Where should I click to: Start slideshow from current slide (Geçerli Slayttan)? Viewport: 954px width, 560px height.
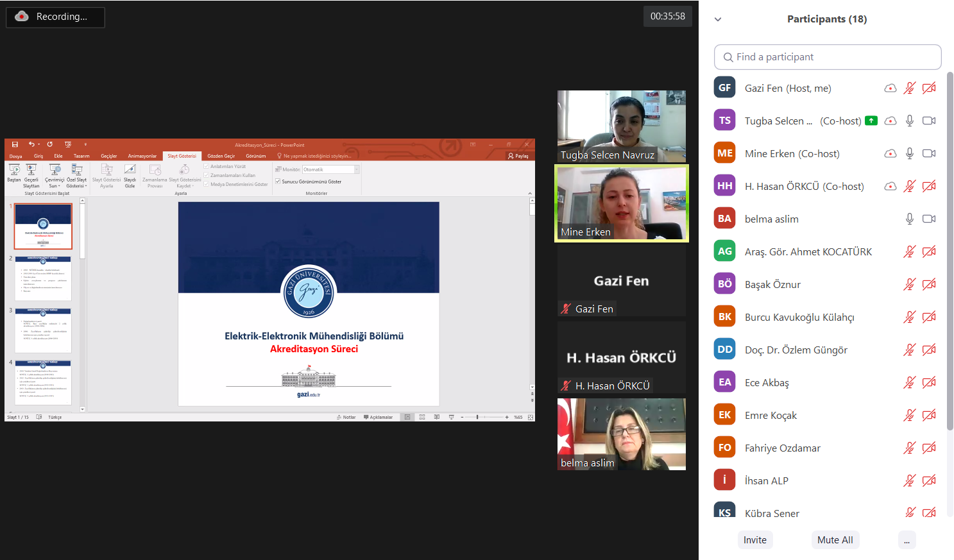(31, 176)
